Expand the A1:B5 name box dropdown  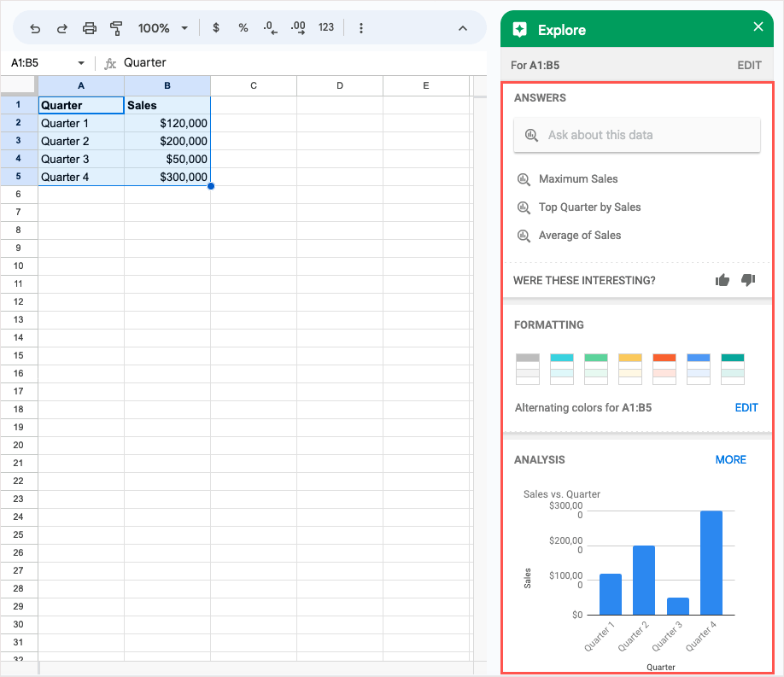(x=81, y=63)
